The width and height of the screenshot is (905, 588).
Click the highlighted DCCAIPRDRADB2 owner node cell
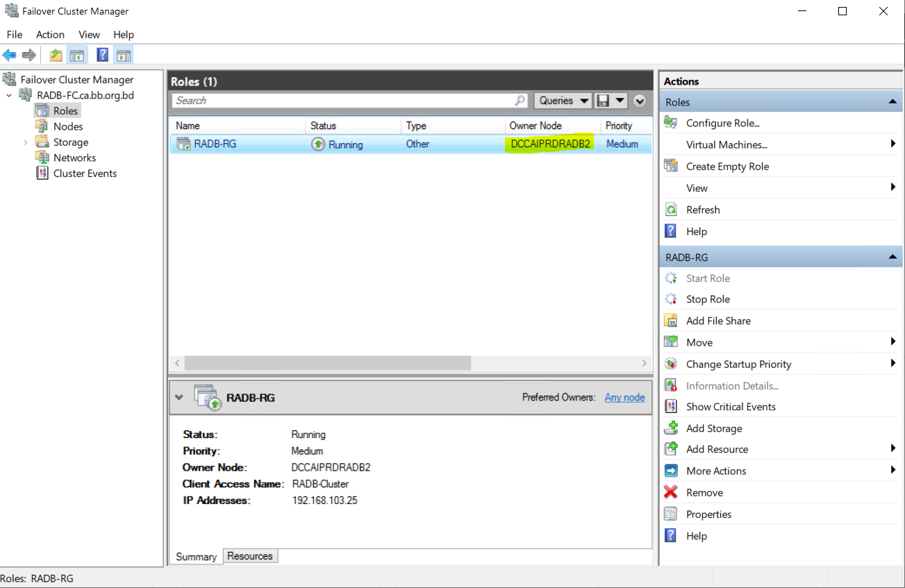tap(550, 144)
